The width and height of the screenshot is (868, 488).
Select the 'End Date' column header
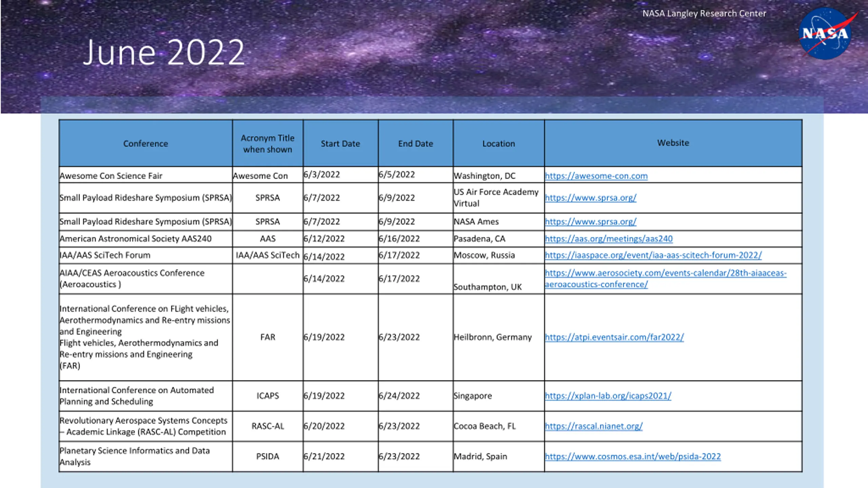[416, 143]
